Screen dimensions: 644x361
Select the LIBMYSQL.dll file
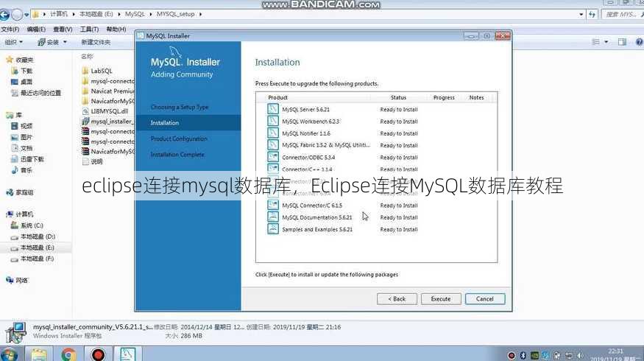pos(105,111)
